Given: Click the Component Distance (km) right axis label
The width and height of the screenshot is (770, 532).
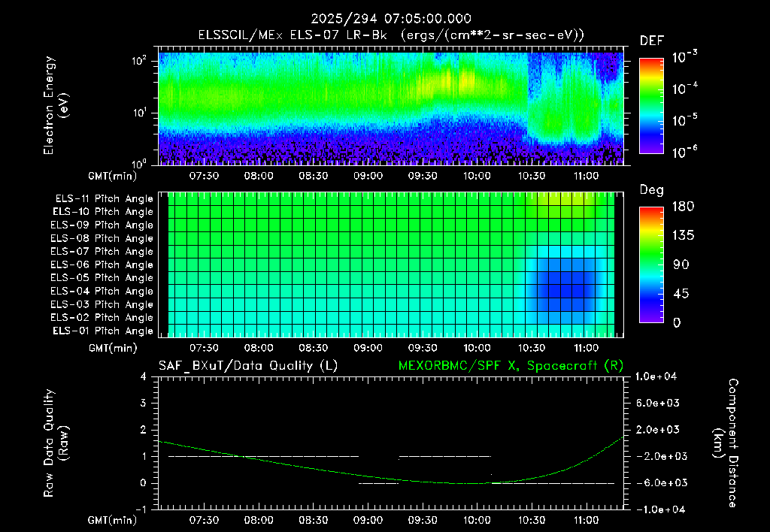Looking at the screenshot, I should [726, 443].
